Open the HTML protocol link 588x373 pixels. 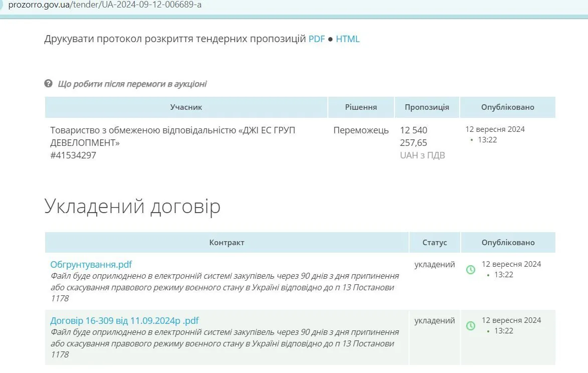click(x=347, y=39)
